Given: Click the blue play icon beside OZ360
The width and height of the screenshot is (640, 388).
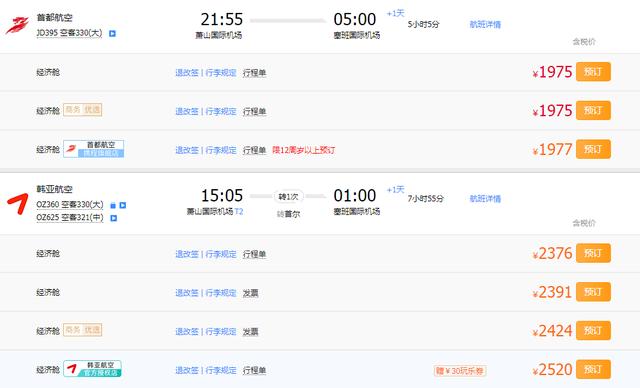Looking at the screenshot, I should pyautogui.click(x=122, y=205).
